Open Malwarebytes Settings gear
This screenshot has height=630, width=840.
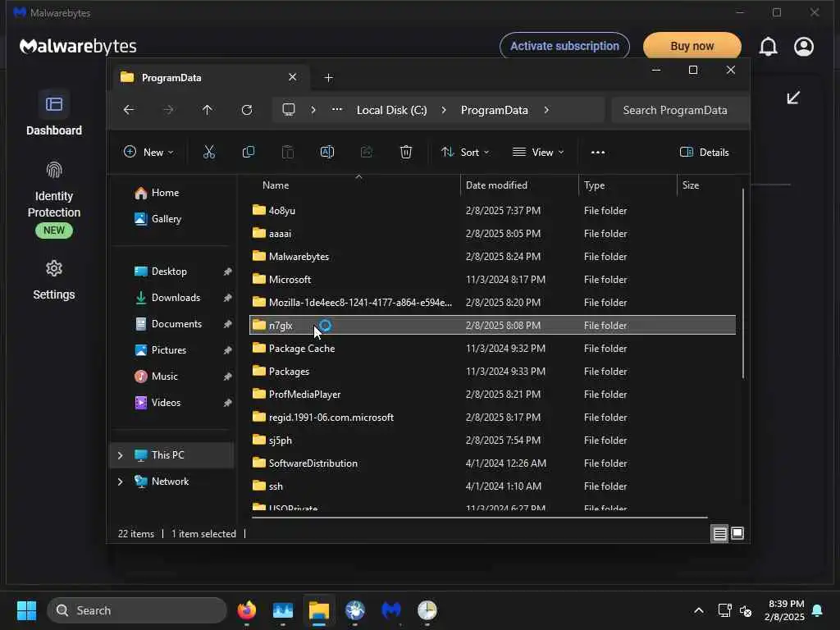pyautogui.click(x=53, y=268)
